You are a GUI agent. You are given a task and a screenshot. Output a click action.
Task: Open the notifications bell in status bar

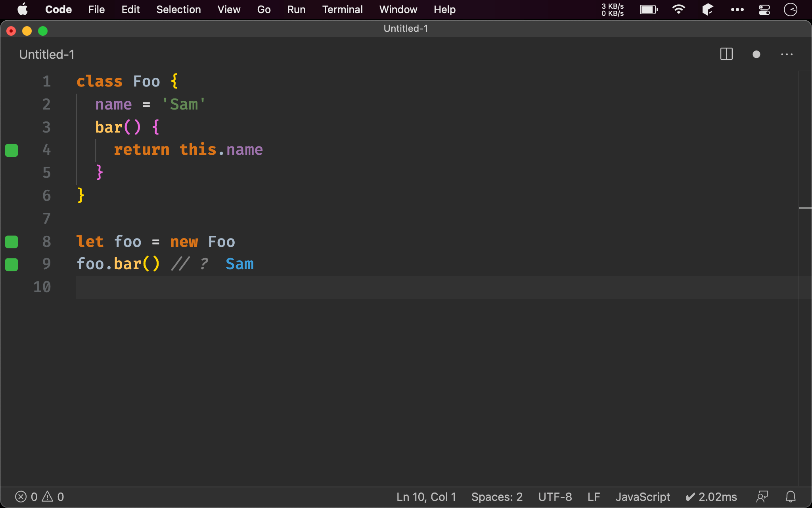point(791,496)
